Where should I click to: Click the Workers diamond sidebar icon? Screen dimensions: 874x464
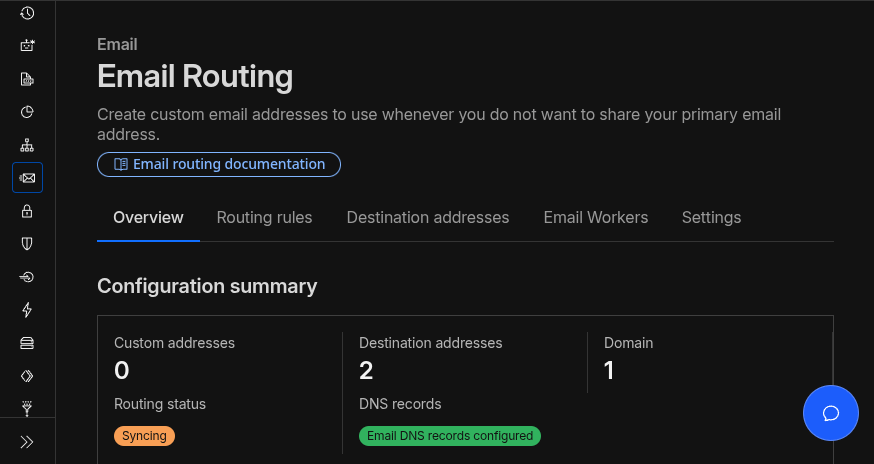coord(27,376)
